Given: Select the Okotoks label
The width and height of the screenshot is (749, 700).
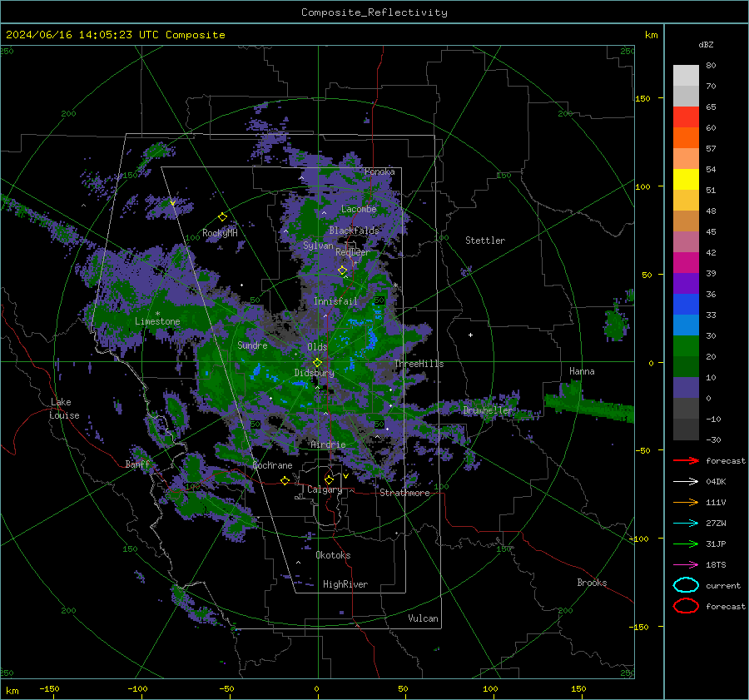Looking at the screenshot, I should tap(333, 555).
